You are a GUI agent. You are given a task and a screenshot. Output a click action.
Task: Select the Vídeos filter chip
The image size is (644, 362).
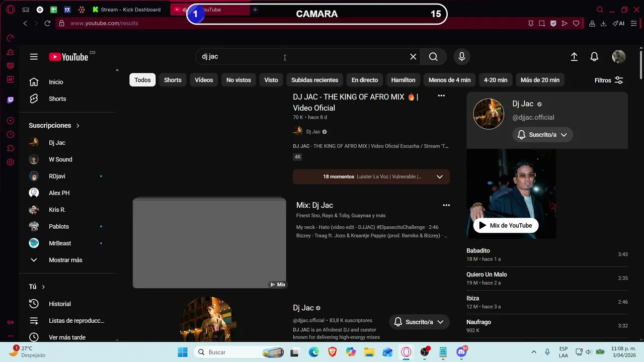click(204, 80)
